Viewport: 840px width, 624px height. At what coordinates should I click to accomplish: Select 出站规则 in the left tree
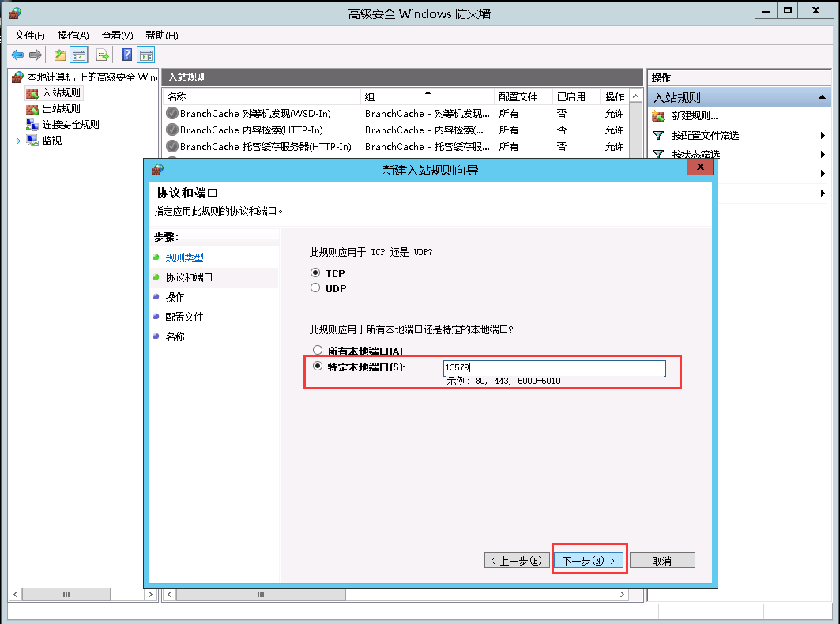[x=61, y=109]
